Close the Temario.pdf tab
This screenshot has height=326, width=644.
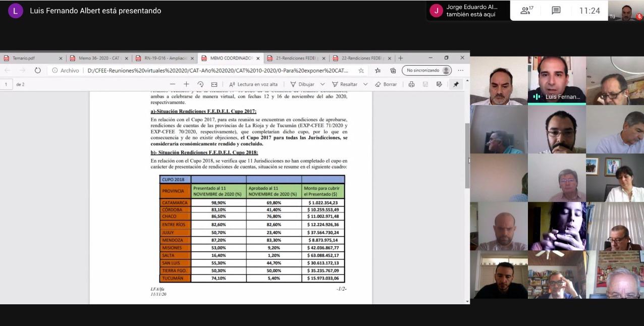61,58
